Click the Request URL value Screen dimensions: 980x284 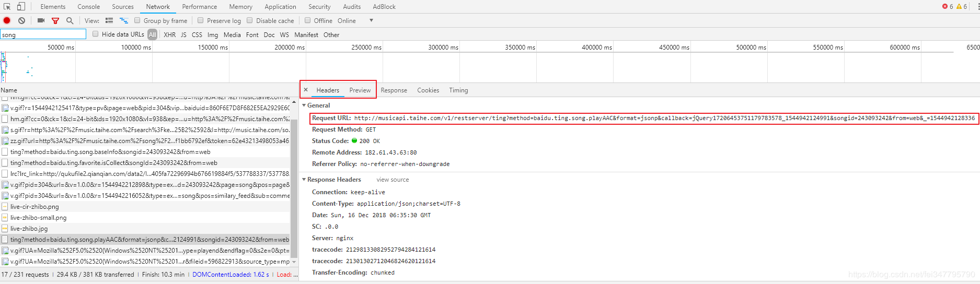[x=664, y=118]
